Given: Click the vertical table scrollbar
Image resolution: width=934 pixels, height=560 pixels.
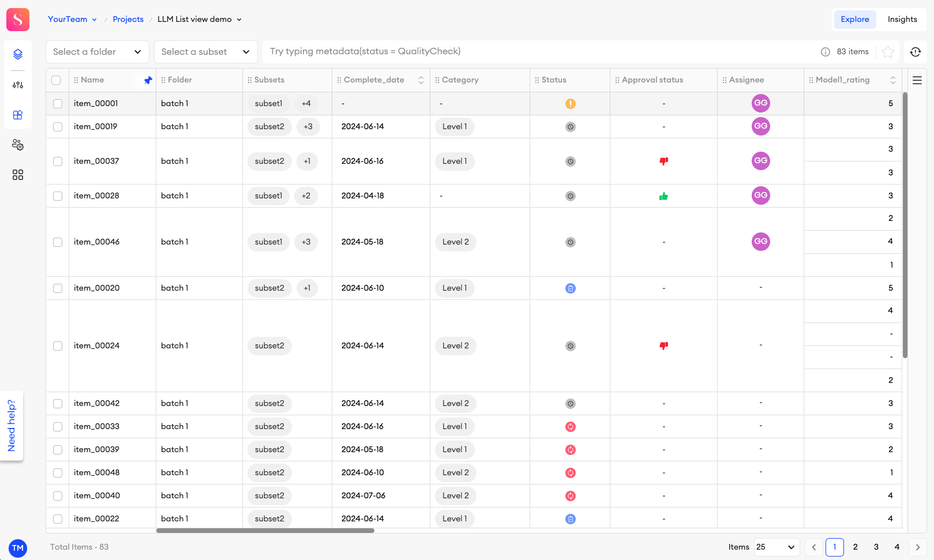Looking at the screenshot, I should [905, 225].
